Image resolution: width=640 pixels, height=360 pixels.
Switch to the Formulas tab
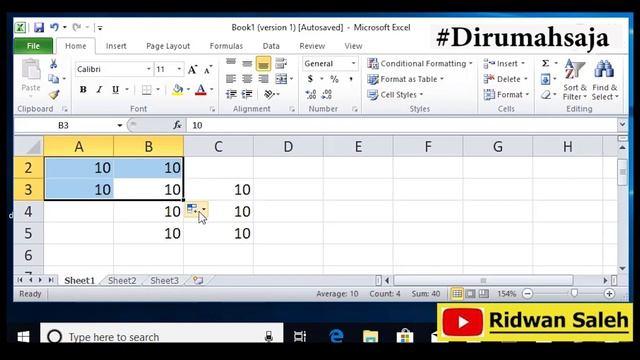tap(226, 46)
